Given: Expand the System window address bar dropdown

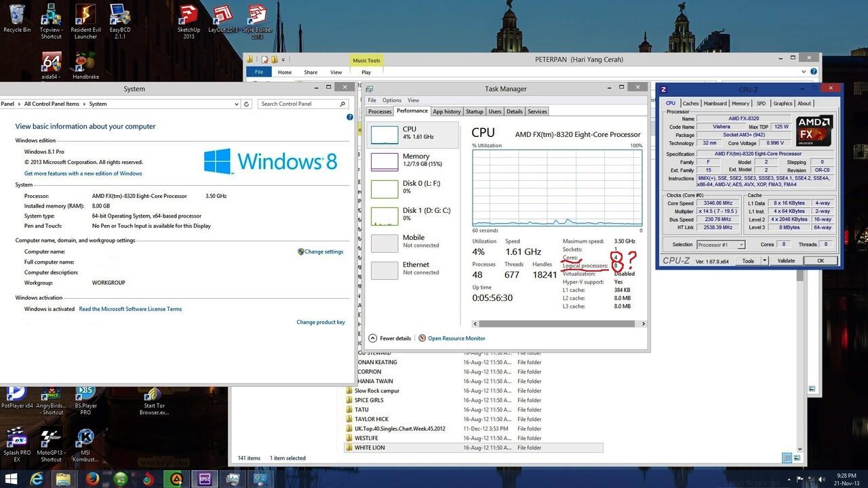Looking at the screenshot, I should (x=236, y=104).
